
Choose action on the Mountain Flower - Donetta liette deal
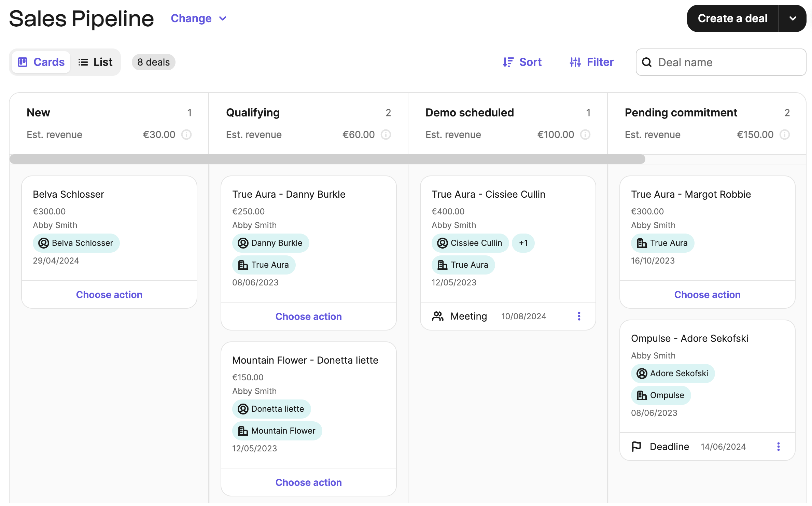(x=309, y=482)
